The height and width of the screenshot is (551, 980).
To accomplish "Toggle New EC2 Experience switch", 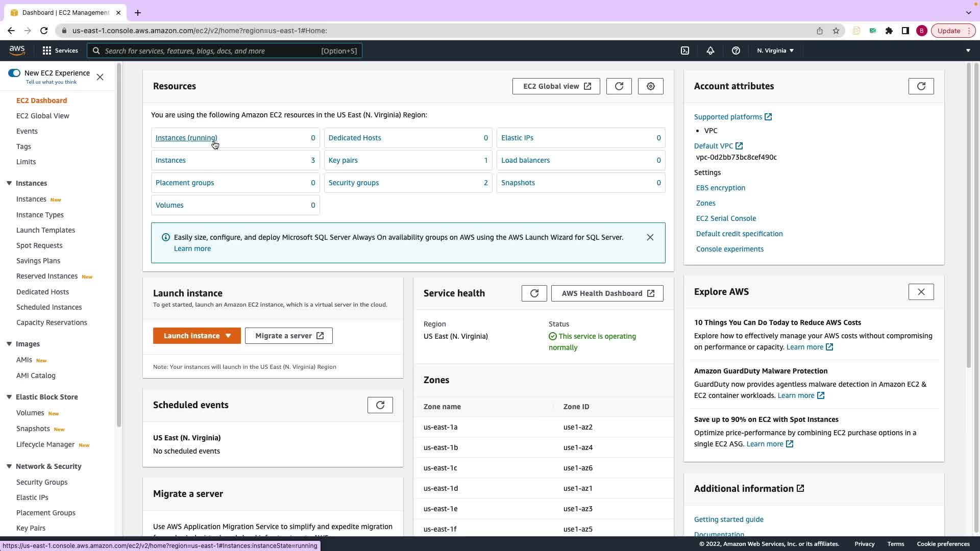I will (x=14, y=73).
